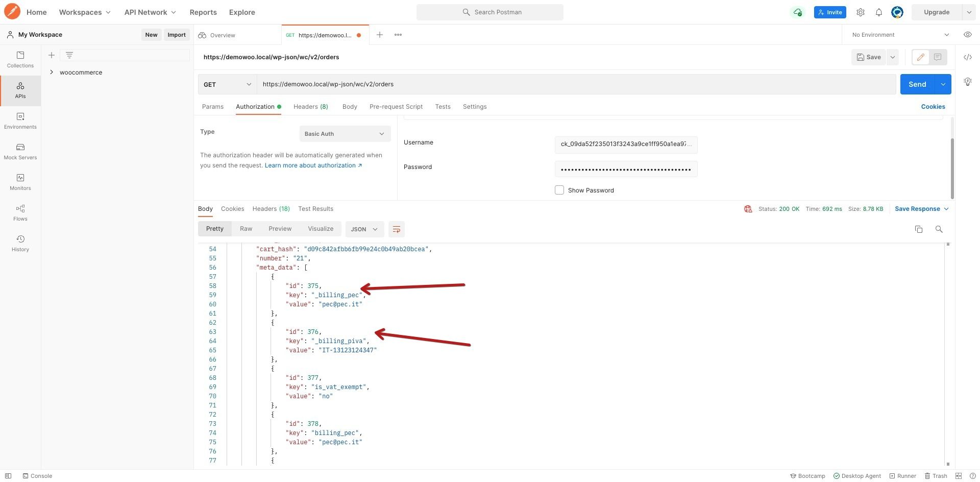Open the APIs sidebar panel
Image resolution: width=980 pixels, height=482 pixels.
[x=20, y=90]
